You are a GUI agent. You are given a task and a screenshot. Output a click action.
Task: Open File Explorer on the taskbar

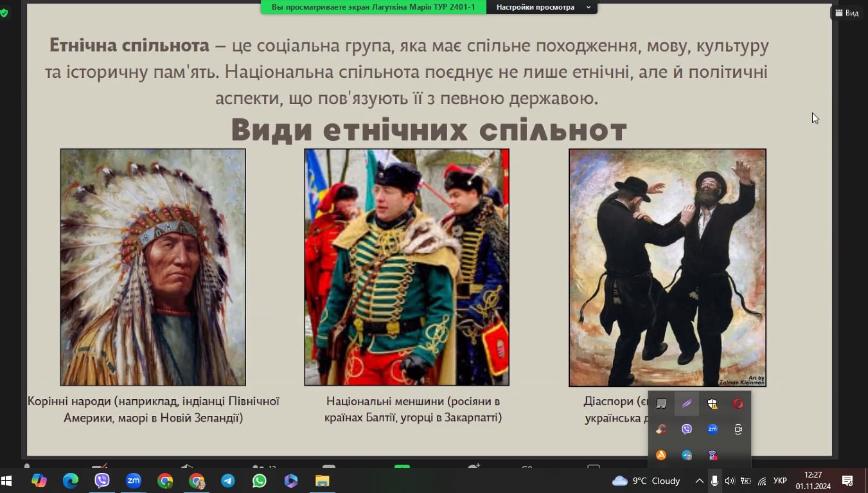322,481
